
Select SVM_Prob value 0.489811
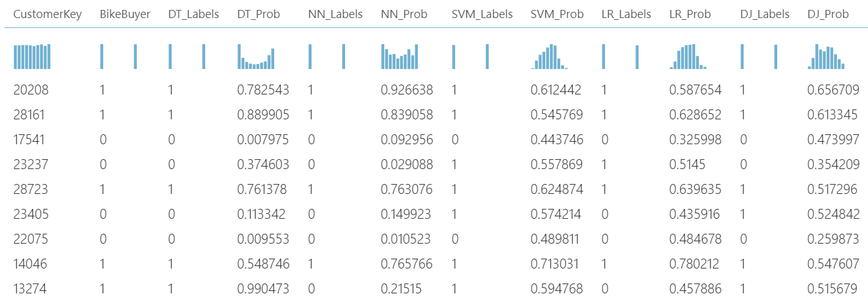click(x=557, y=239)
